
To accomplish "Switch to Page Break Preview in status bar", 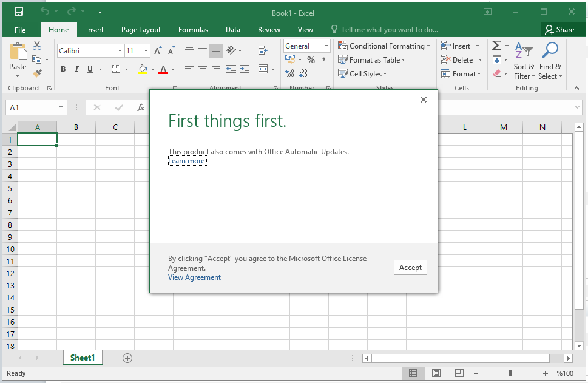I will pyautogui.click(x=459, y=373).
